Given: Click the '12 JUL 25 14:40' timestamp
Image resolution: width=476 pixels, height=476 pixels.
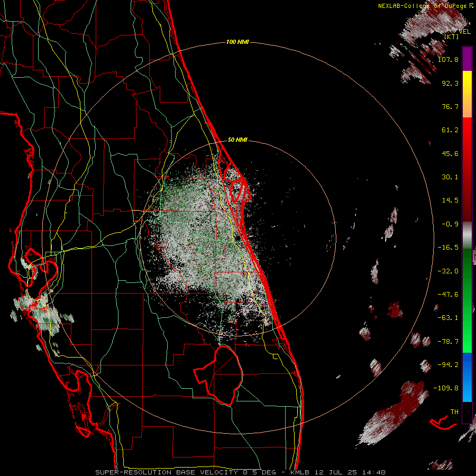Looking at the screenshot, I should tap(350, 472).
